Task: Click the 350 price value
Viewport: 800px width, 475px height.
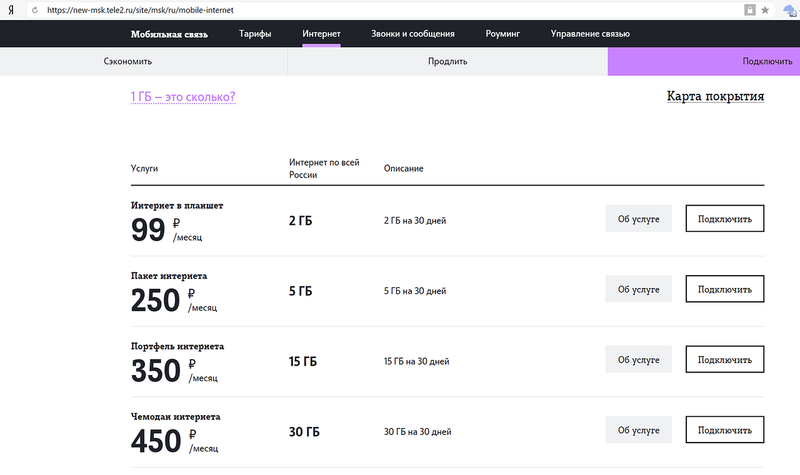Action: [x=156, y=370]
